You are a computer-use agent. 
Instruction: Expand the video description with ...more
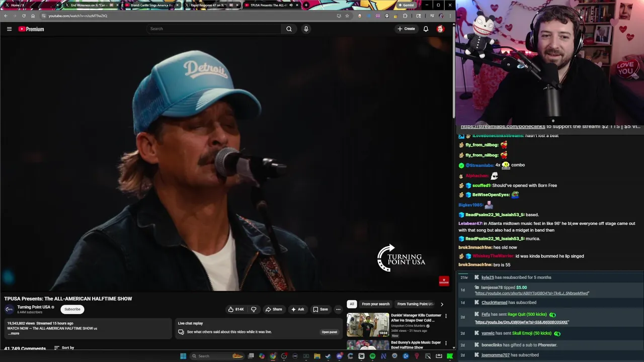pos(14,333)
